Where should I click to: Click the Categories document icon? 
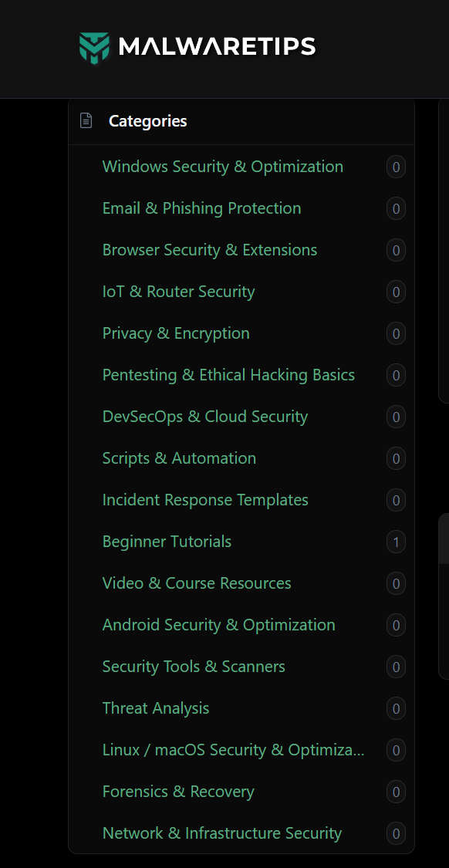(x=86, y=120)
